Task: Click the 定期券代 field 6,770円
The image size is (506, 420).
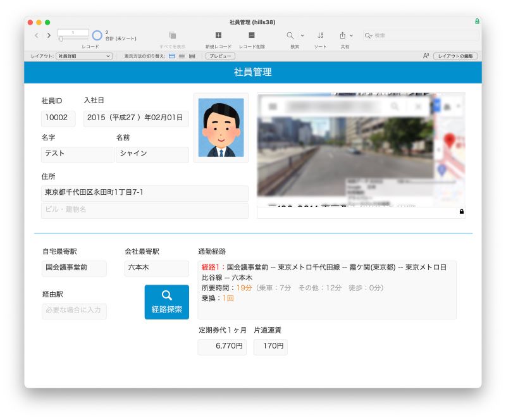Action: point(222,347)
